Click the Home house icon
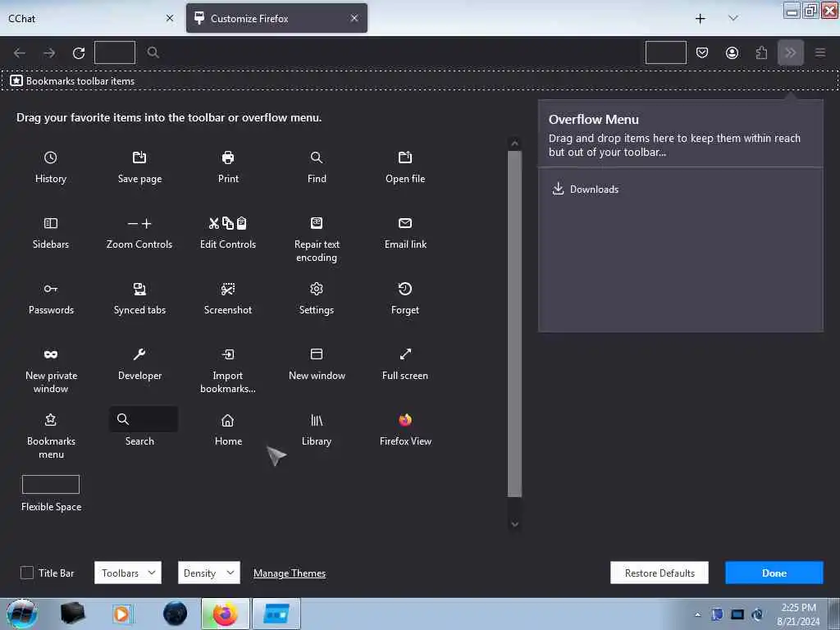The width and height of the screenshot is (840, 630). pos(228,420)
